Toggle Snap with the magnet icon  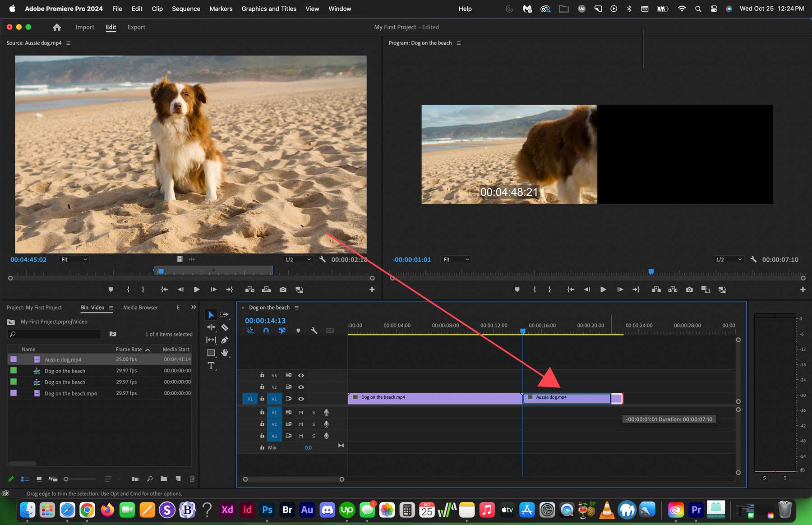266,330
